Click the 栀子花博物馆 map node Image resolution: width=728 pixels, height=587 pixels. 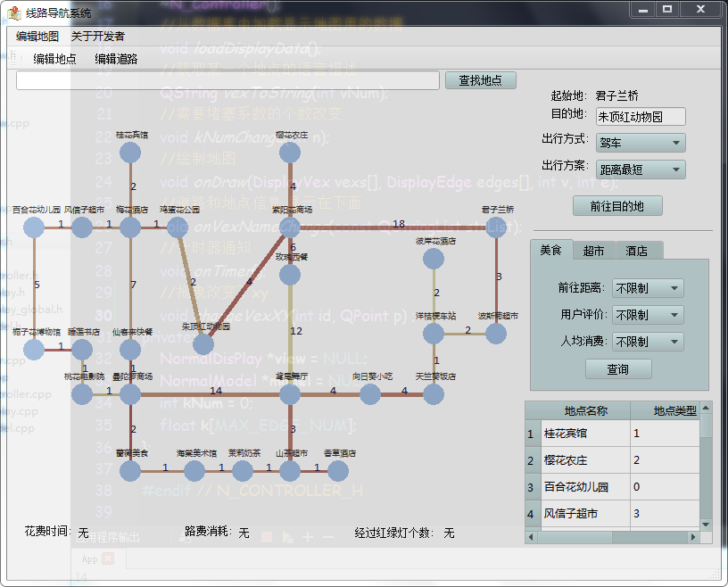(x=34, y=350)
